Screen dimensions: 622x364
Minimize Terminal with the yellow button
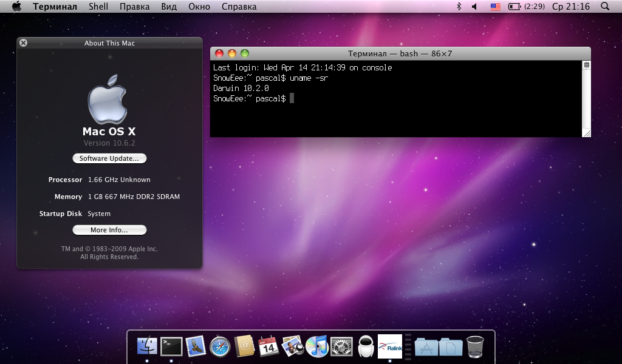pos(232,53)
